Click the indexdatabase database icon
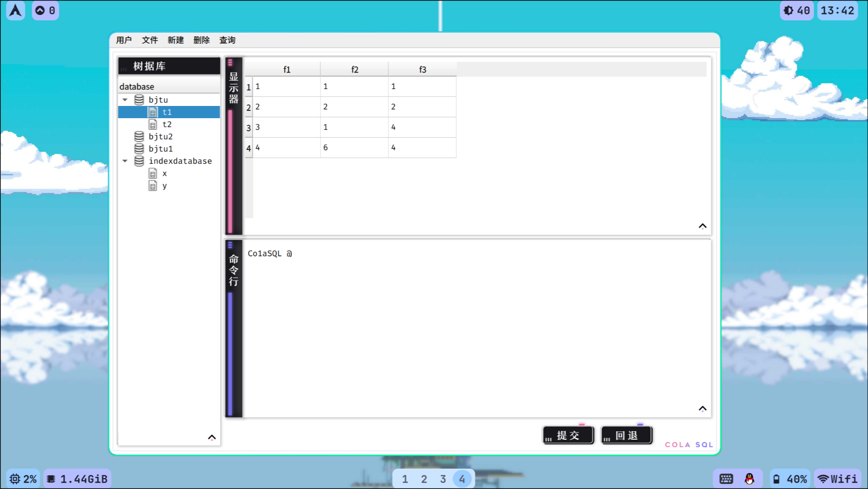 139,161
